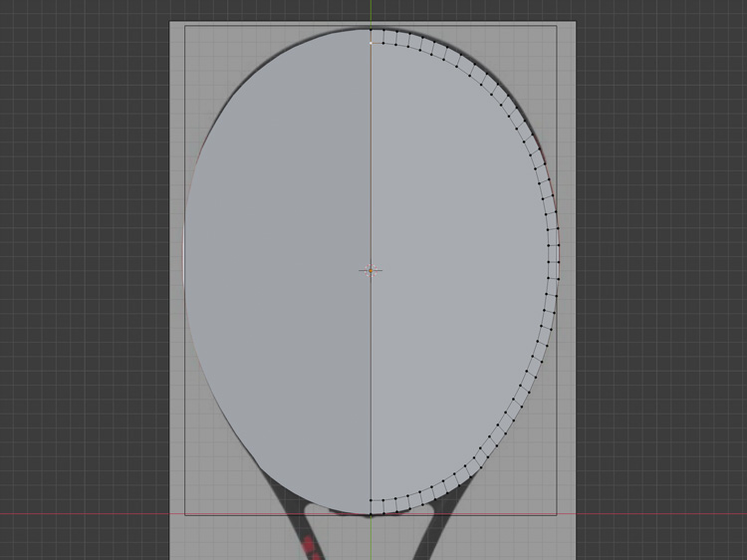Click the left half of the oval mesh
The height and width of the screenshot is (560, 747).
click(x=279, y=269)
